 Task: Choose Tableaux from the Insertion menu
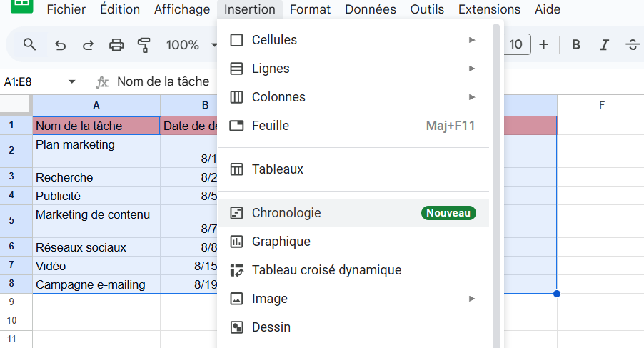pyautogui.click(x=353, y=169)
